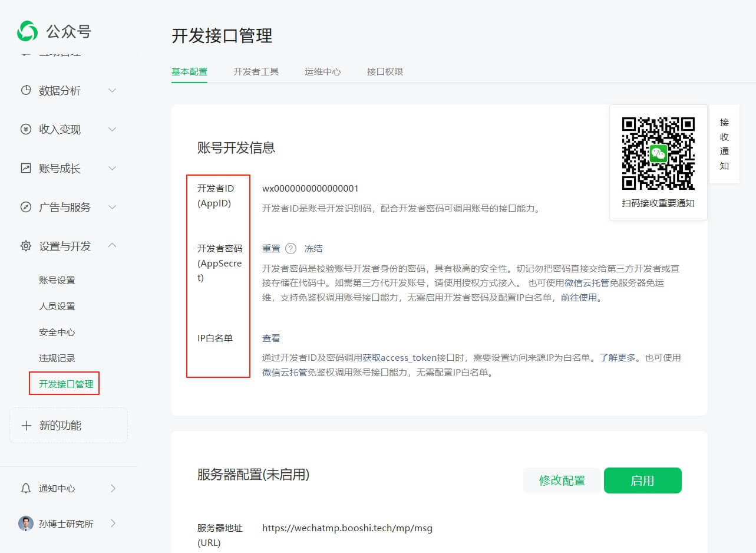Expand the 收入变现 menu chevron
Viewport: 756px width, 553px height.
click(113, 129)
